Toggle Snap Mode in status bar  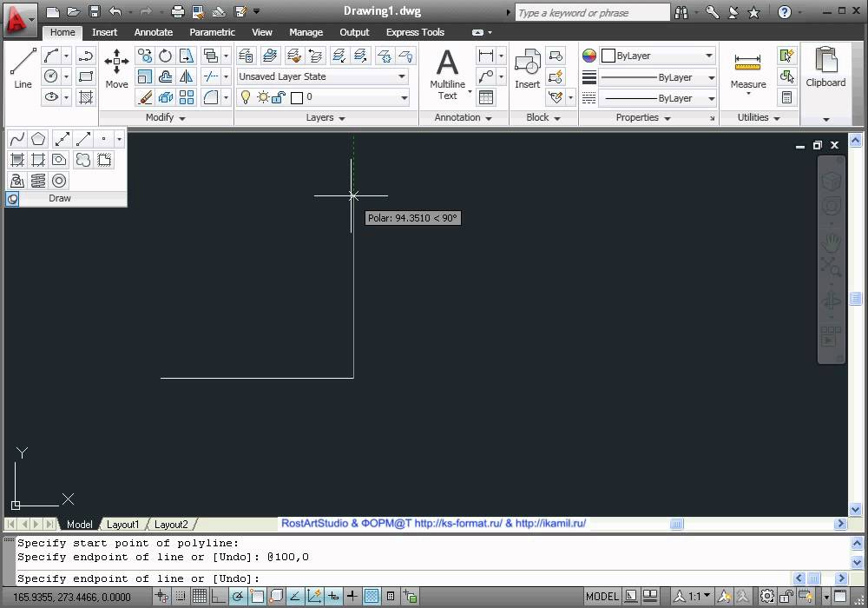[181, 597]
